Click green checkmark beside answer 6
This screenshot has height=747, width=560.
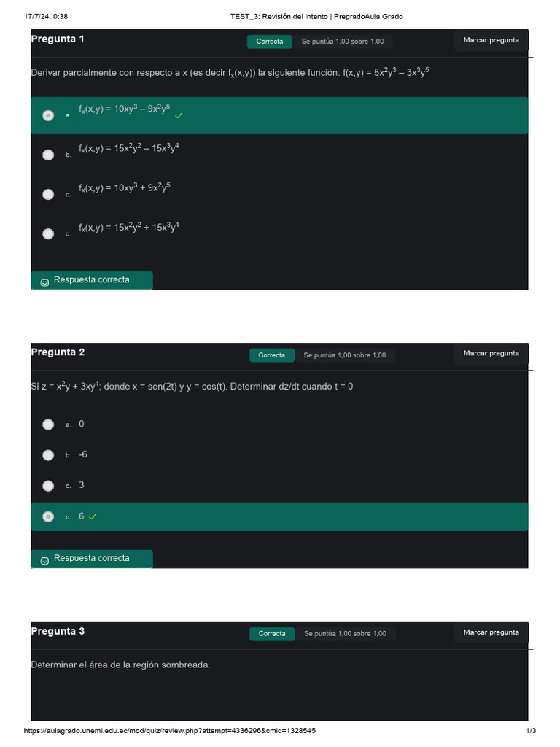tap(93, 516)
